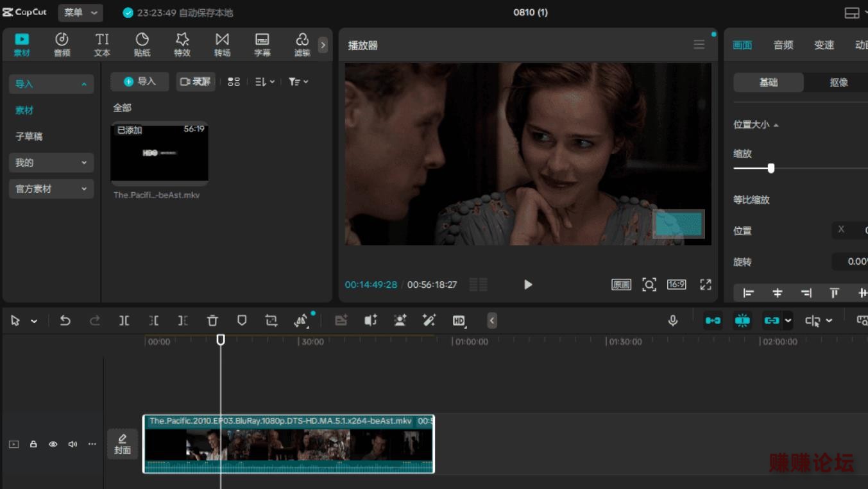Switch to the 抠像 tab
Image resolution: width=868 pixels, height=489 pixels.
click(x=838, y=82)
